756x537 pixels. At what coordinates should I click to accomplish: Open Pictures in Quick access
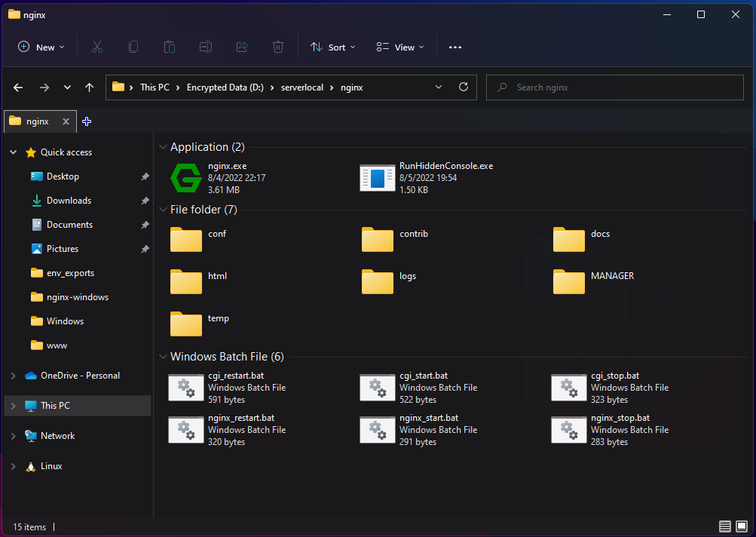(x=63, y=249)
